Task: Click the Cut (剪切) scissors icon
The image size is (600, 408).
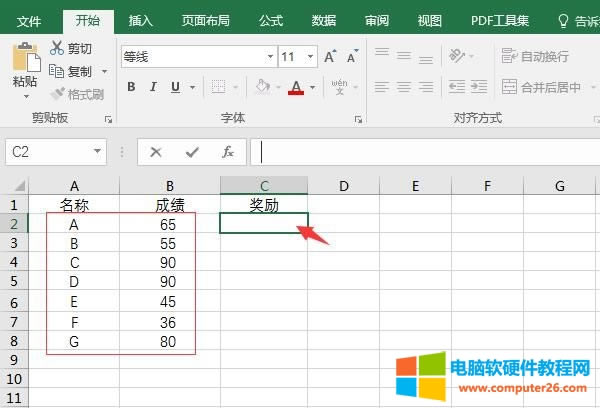Action: (57, 48)
